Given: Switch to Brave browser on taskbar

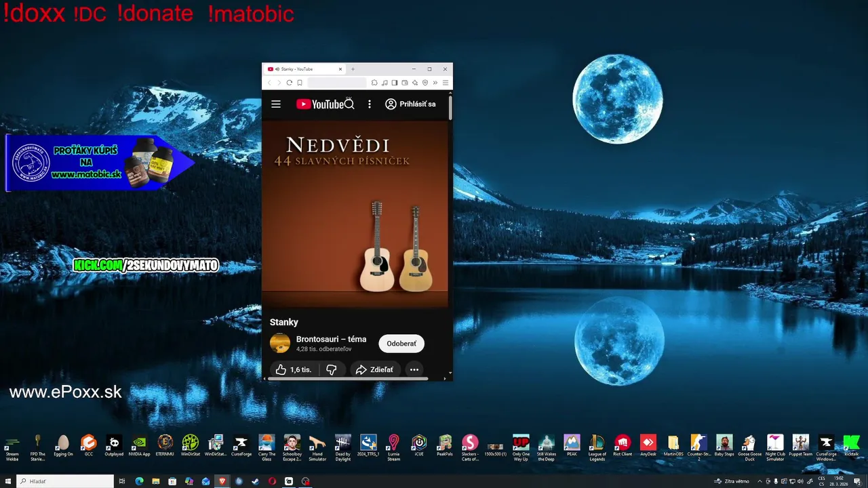Looking at the screenshot, I should tap(222, 481).
